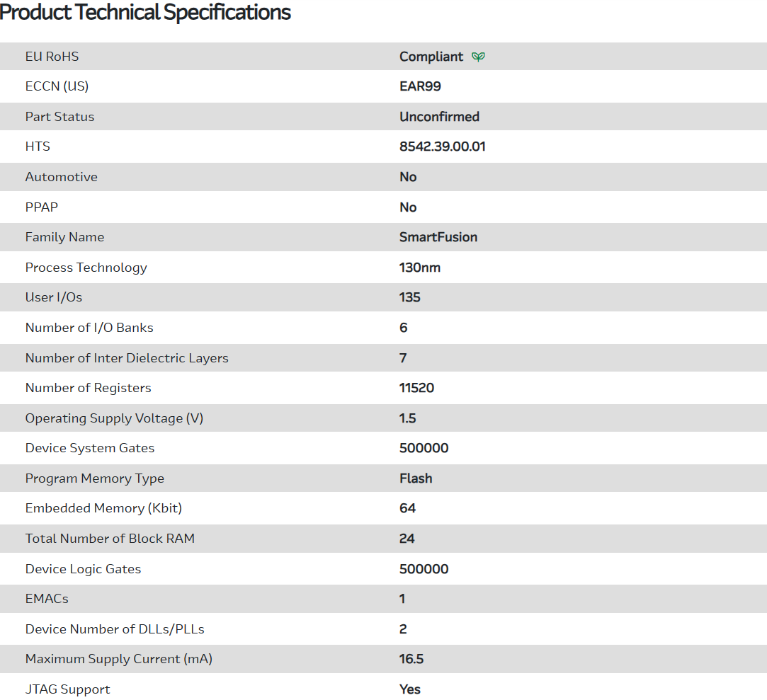Click the Device System Gates label
Image resolution: width=767 pixels, height=700 pixels.
pyautogui.click(x=89, y=448)
